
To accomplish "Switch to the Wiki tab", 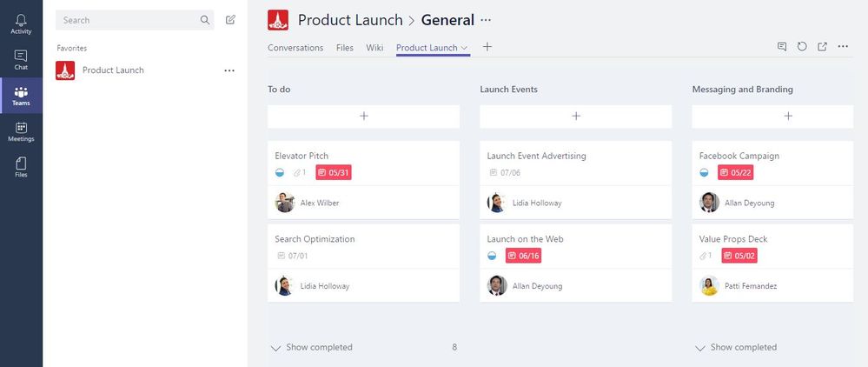I will (374, 48).
